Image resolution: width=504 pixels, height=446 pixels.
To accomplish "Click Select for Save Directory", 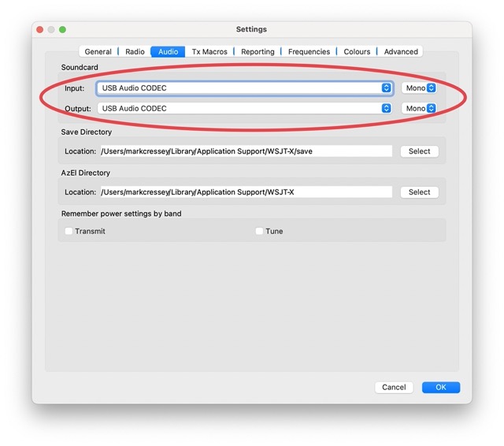I will 419,151.
